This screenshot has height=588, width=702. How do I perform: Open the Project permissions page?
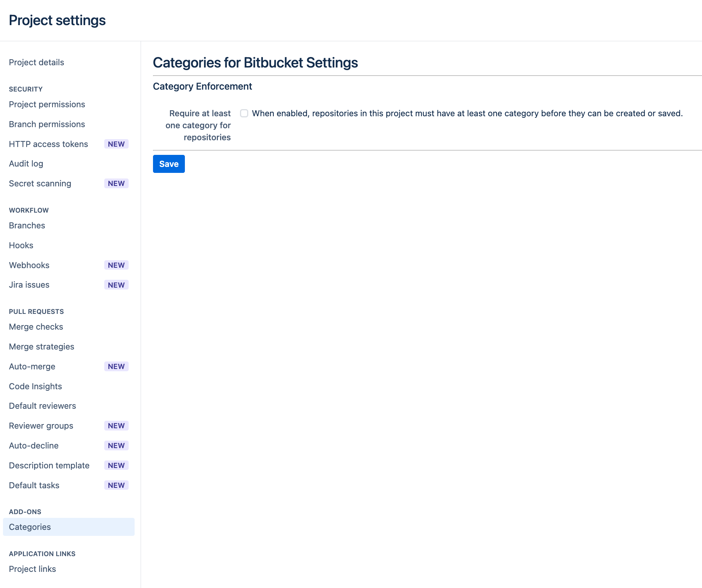(x=47, y=104)
